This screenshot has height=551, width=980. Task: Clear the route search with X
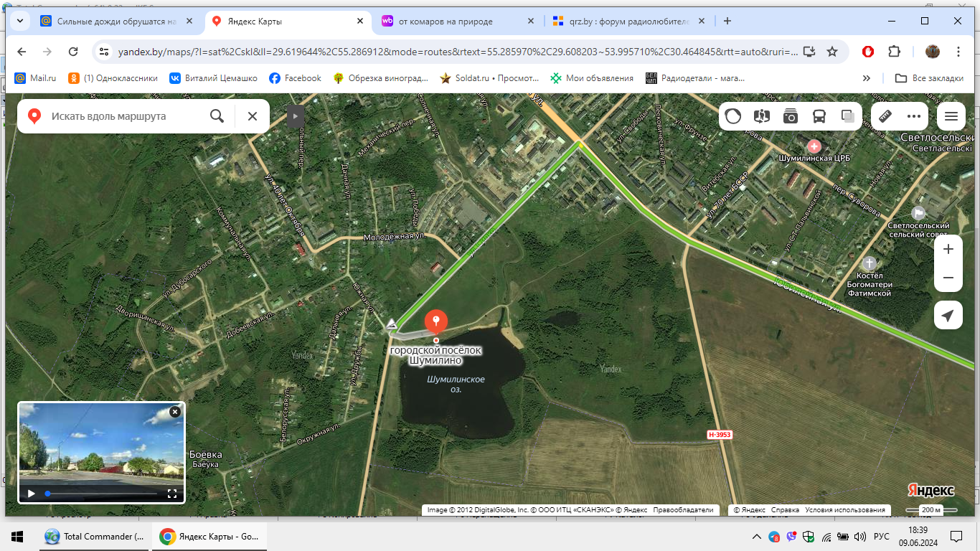tap(253, 116)
